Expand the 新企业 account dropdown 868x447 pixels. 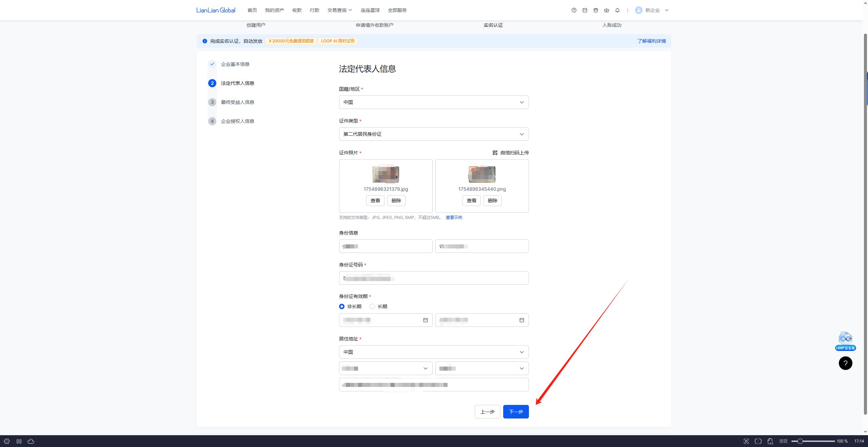(652, 10)
